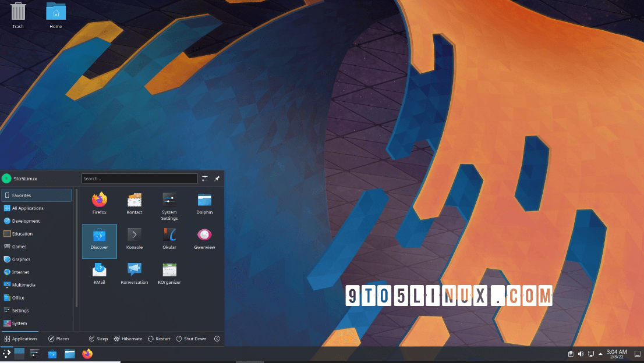Open launcher configuration (sliders icon)
The width and height of the screenshot is (644, 363).
click(x=204, y=179)
